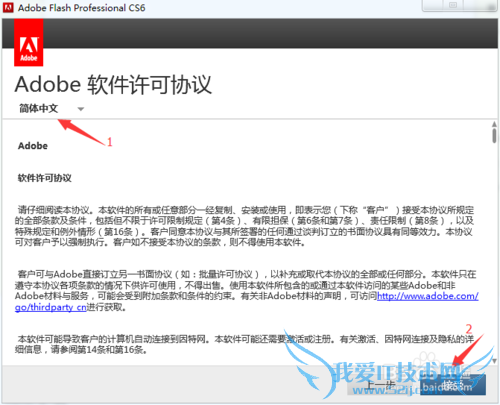The image size is (500, 405).
Task: Click the large Adobe 软件许可协议 title
Action: (x=113, y=84)
